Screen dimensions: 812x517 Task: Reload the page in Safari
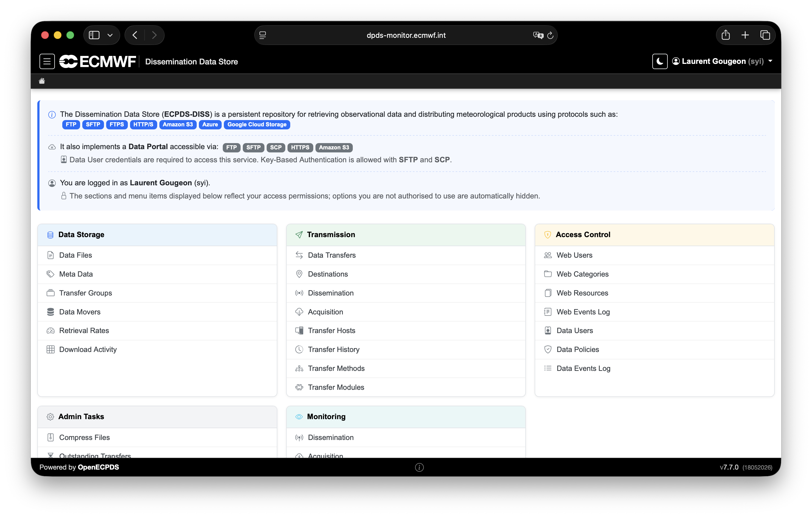click(550, 35)
